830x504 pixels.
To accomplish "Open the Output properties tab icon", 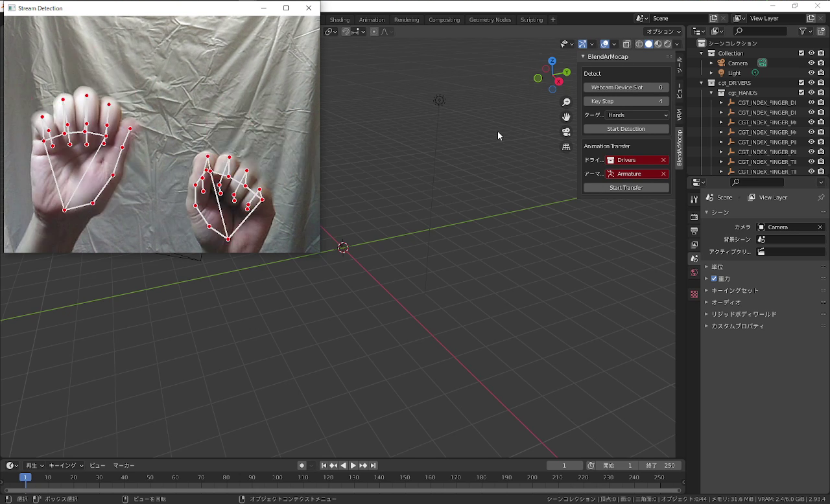I will 694,231.
